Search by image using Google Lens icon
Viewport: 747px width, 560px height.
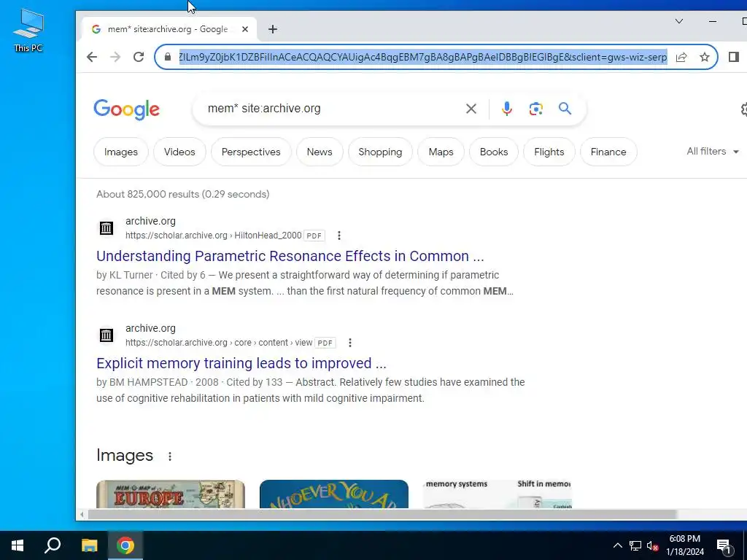click(536, 109)
